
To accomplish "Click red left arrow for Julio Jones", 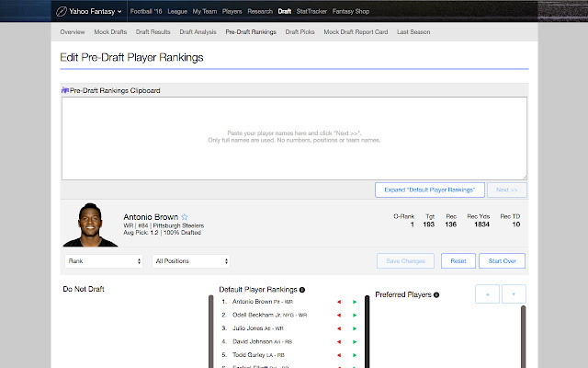I will 339,328.
